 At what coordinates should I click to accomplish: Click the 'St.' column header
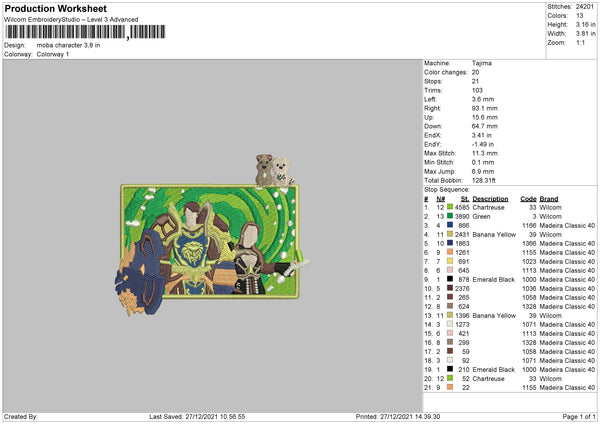[x=465, y=199]
